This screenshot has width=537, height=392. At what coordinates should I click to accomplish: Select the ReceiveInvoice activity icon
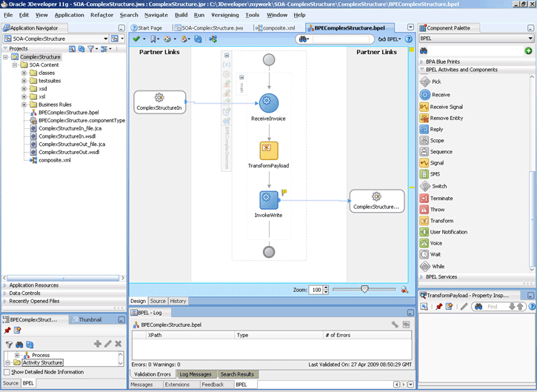pos(268,103)
